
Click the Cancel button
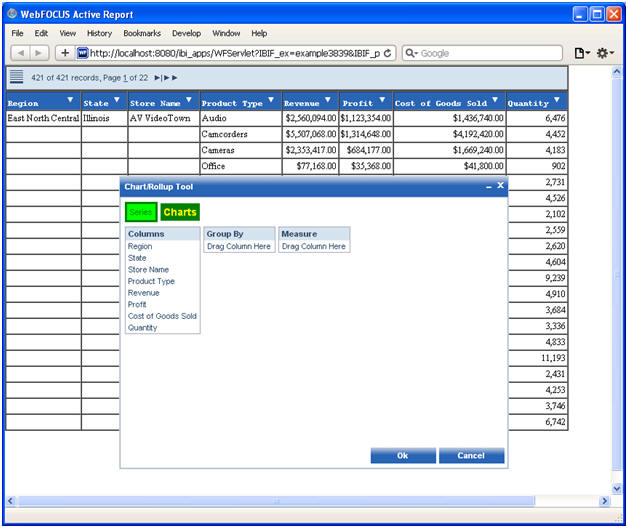[471, 455]
